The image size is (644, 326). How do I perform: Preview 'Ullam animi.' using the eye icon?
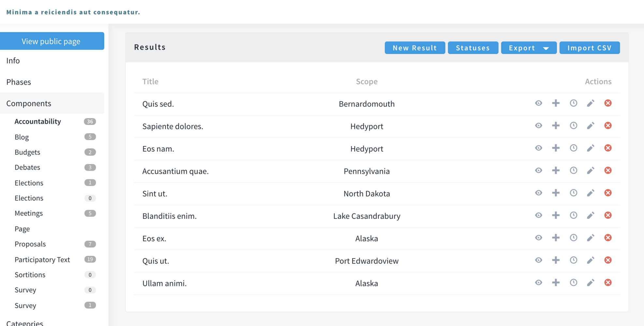(x=538, y=283)
